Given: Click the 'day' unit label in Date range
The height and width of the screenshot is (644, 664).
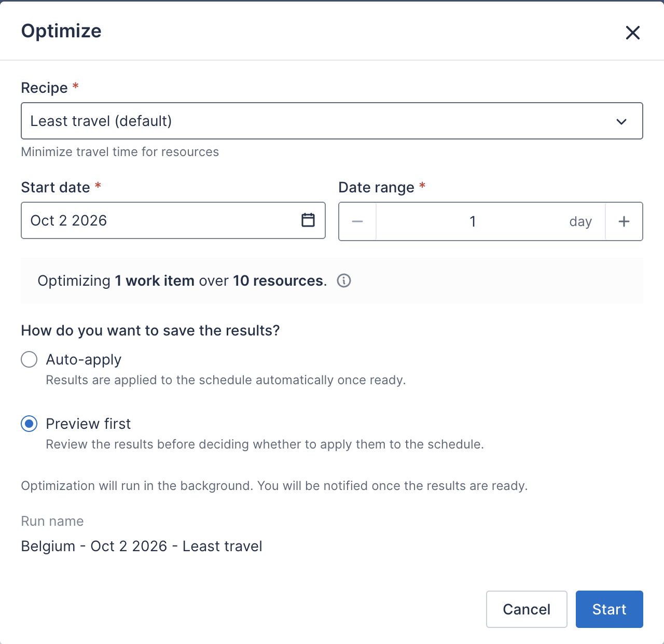Looking at the screenshot, I should (x=580, y=222).
